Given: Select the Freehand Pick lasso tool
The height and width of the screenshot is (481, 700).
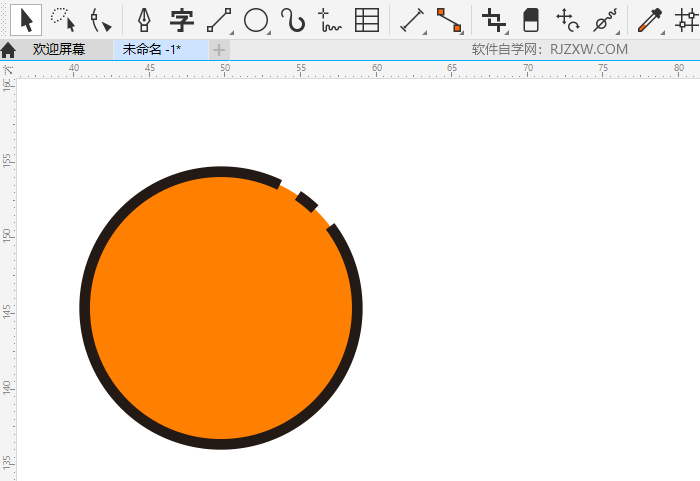Looking at the screenshot, I should tap(62, 20).
